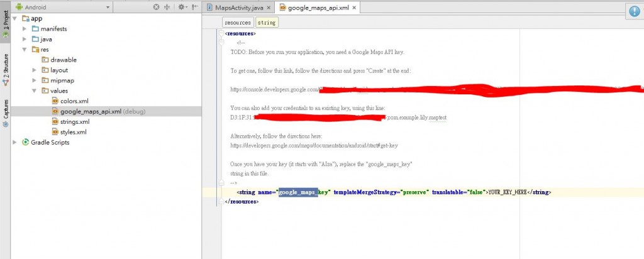Open the Captures side tool tab
644x259 pixels.
pyautogui.click(x=5, y=113)
